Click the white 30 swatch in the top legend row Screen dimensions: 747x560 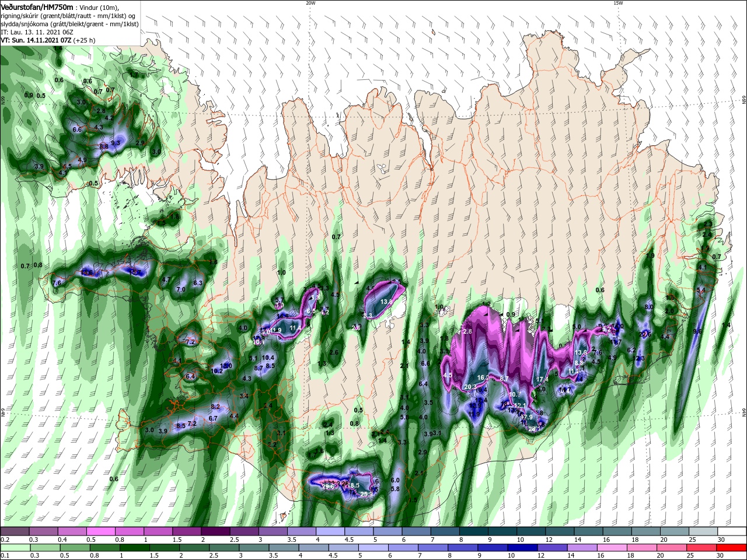[x=732, y=531]
